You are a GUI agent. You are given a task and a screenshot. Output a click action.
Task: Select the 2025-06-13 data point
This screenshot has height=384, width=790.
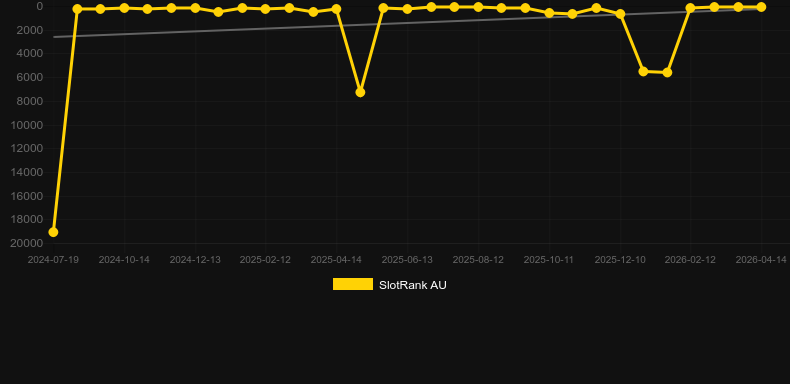pos(407,9)
